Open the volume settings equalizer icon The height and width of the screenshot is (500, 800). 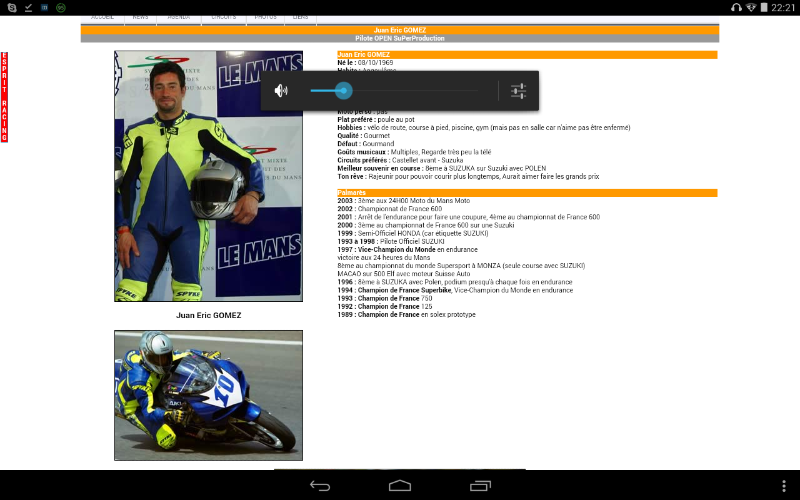click(x=518, y=91)
